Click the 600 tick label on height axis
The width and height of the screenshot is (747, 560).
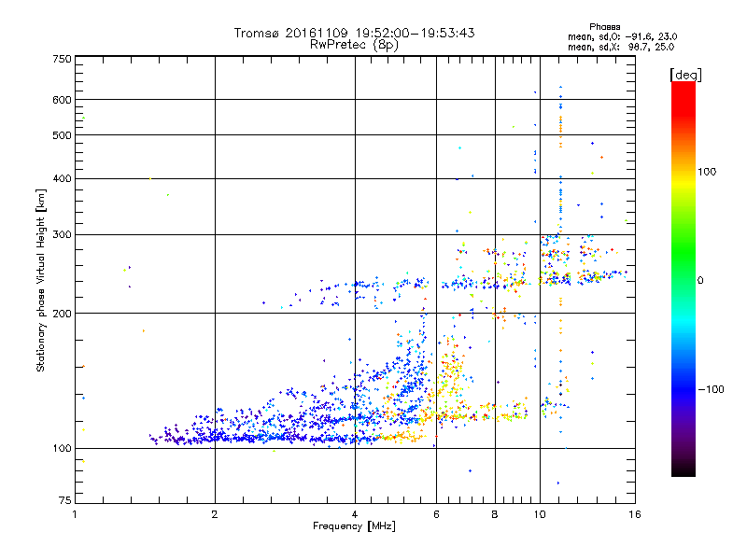pos(62,100)
